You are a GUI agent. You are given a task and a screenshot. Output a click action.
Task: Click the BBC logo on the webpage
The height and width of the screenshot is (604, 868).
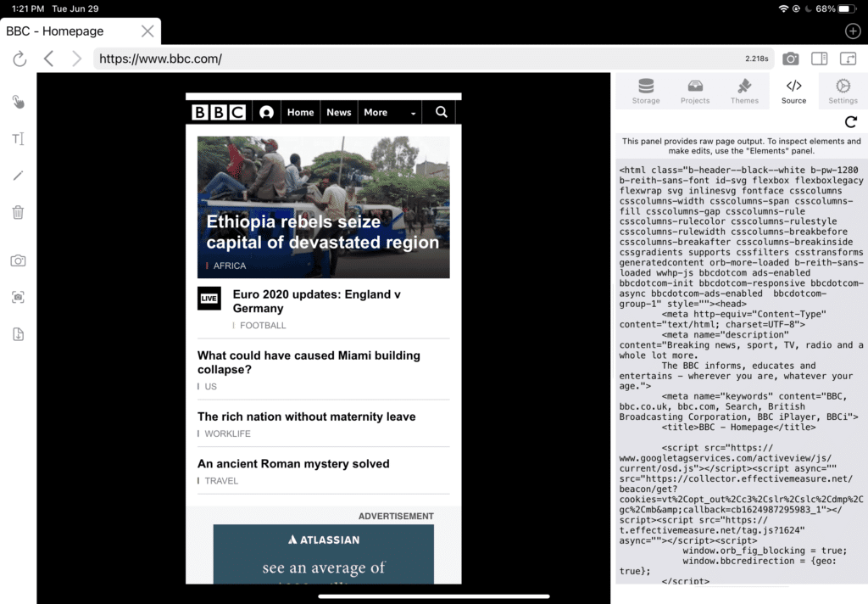[x=219, y=113]
